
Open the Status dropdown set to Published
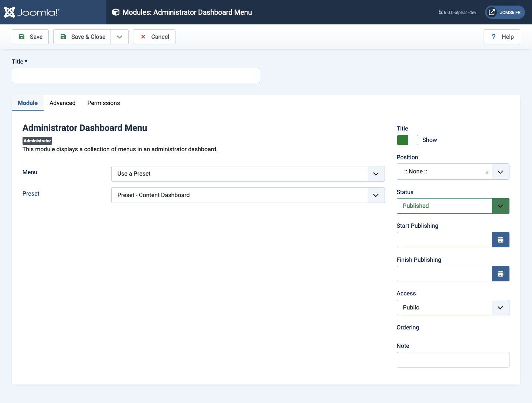tap(453, 206)
